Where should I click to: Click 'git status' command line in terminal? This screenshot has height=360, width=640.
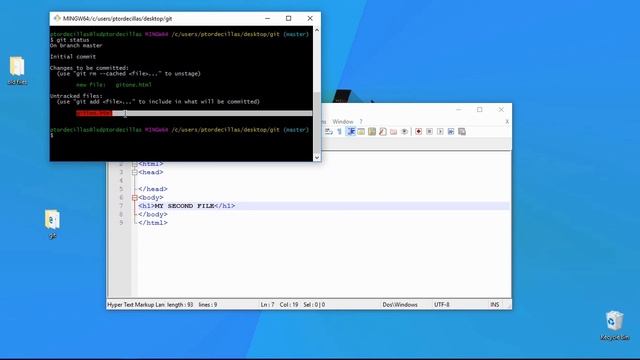click(70, 40)
